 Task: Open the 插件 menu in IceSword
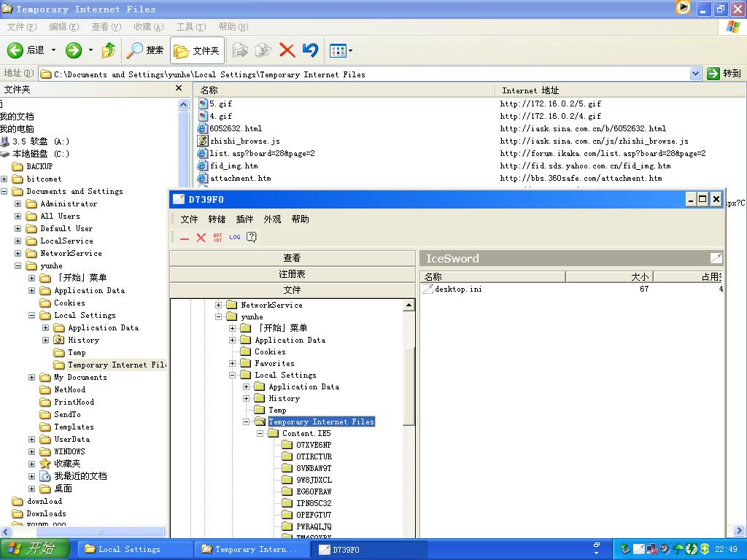coord(244,219)
